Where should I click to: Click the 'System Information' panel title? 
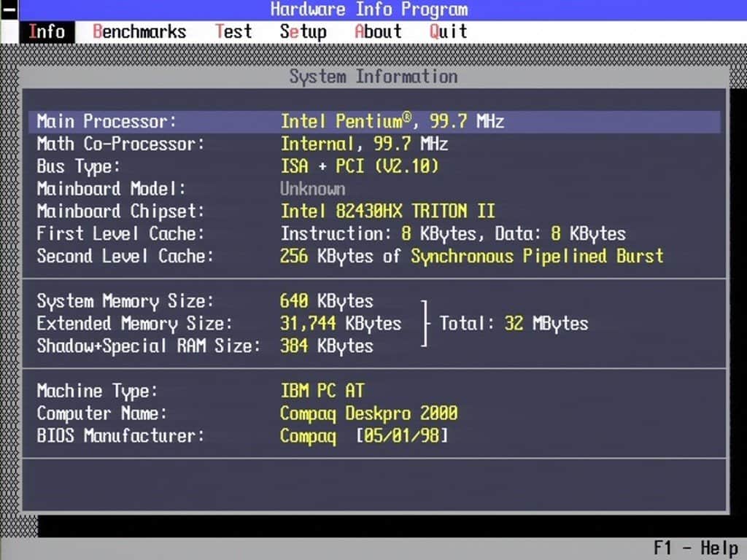point(373,77)
